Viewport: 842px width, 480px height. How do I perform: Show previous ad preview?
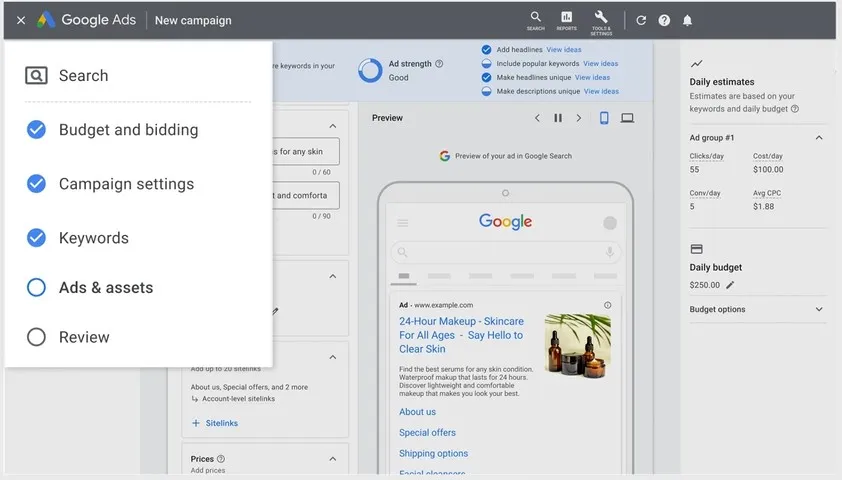pyautogui.click(x=537, y=118)
